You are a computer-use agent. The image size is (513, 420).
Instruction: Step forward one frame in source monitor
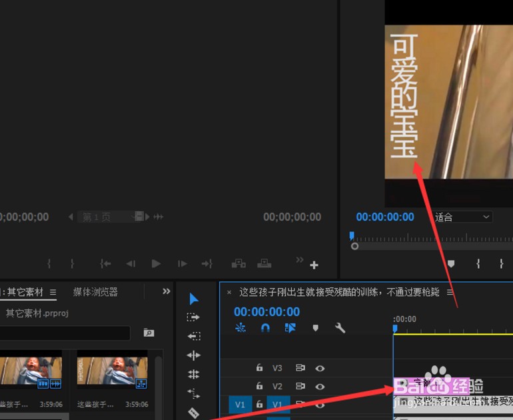pos(182,263)
